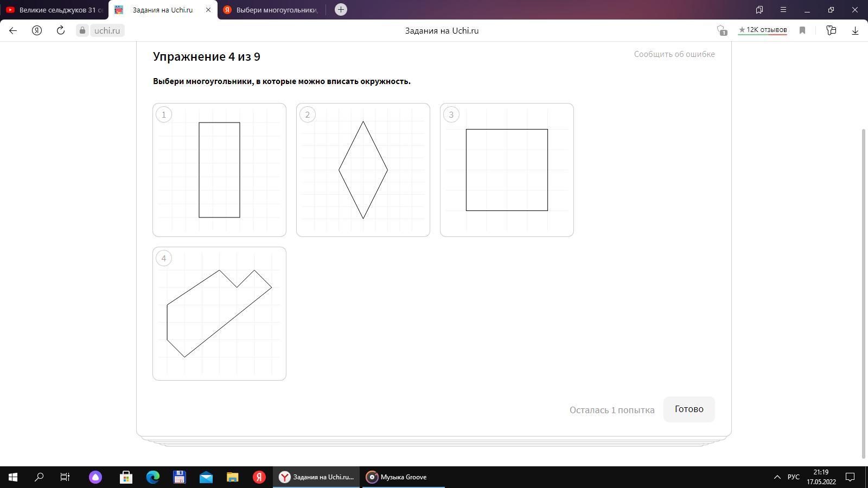Click the page vertical scrollbar
868x488 pixels.
pos(864,293)
